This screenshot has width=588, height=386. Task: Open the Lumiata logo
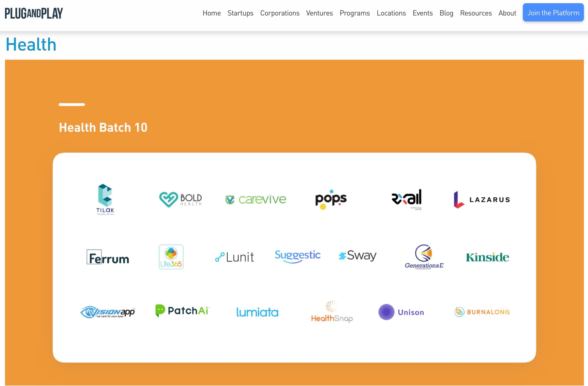(x=257, y=312)
